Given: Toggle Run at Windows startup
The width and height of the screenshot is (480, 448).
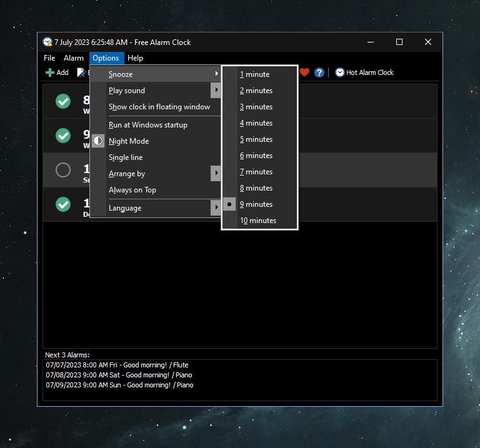Looking at the screenshot, I should point(156,125).
